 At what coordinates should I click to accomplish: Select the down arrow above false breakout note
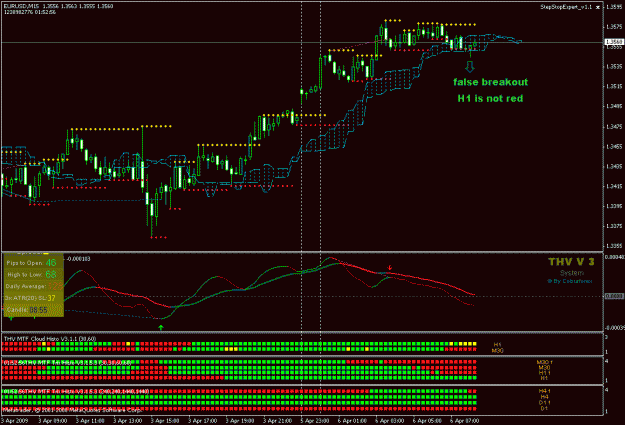pyautogui.click(x=470, y=66)
